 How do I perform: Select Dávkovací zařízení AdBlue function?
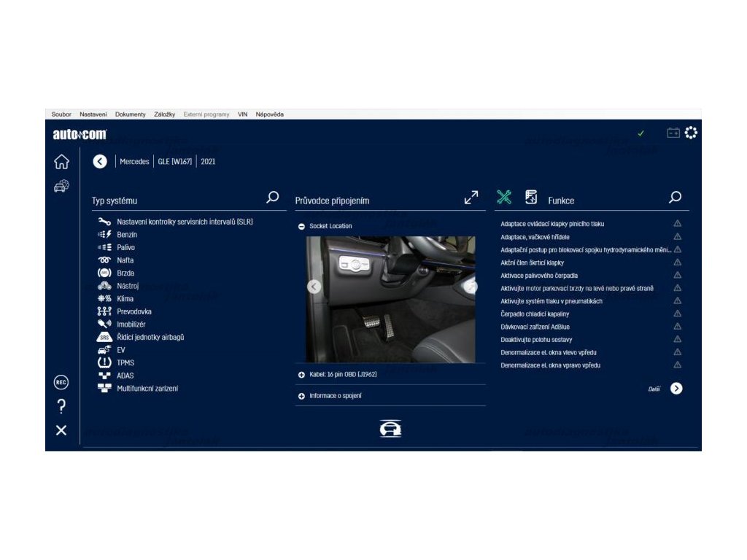(535, 327)
